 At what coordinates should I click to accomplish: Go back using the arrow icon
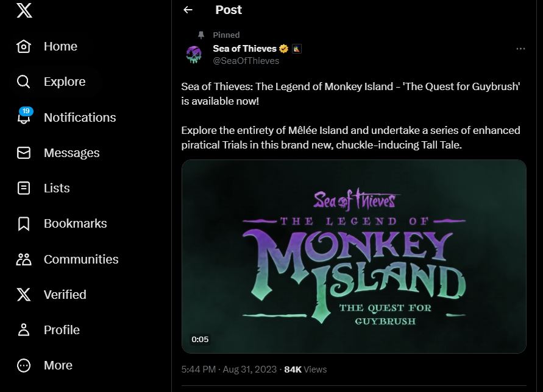[x=188, y=10]
